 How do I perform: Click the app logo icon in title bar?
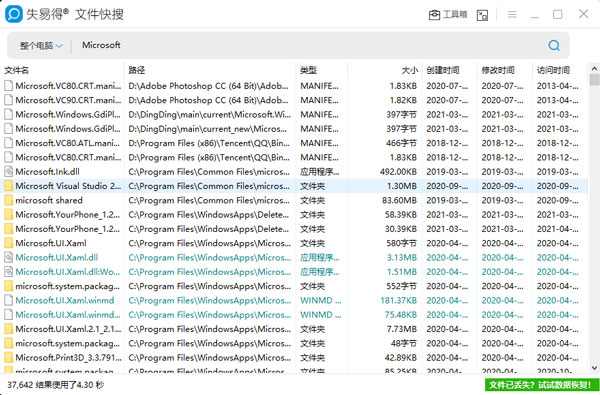pos(14,14)
